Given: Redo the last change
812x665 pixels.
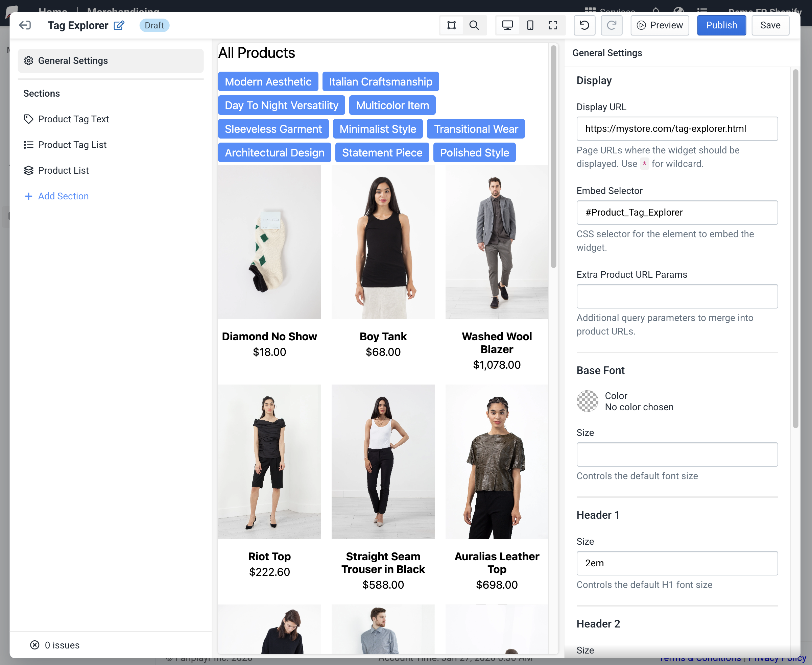Looking at the screenshot, I should (x=612, y=25).
